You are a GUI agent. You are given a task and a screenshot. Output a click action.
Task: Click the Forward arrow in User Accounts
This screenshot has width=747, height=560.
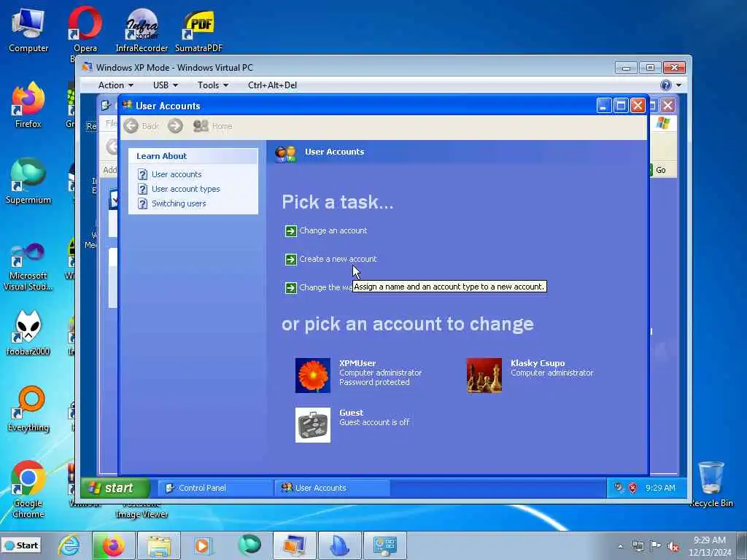pos(175,125)
